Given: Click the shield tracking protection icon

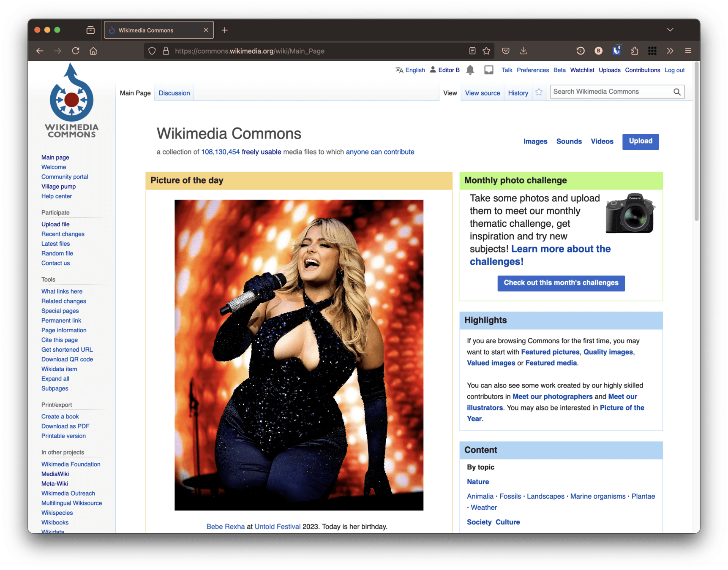Looking at the screenshot, I should point(152,51).
